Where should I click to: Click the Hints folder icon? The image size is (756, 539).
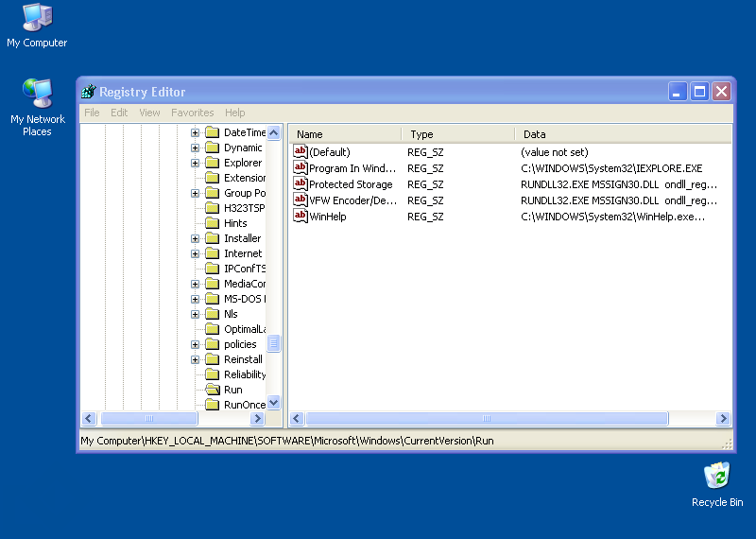point(212,223)
